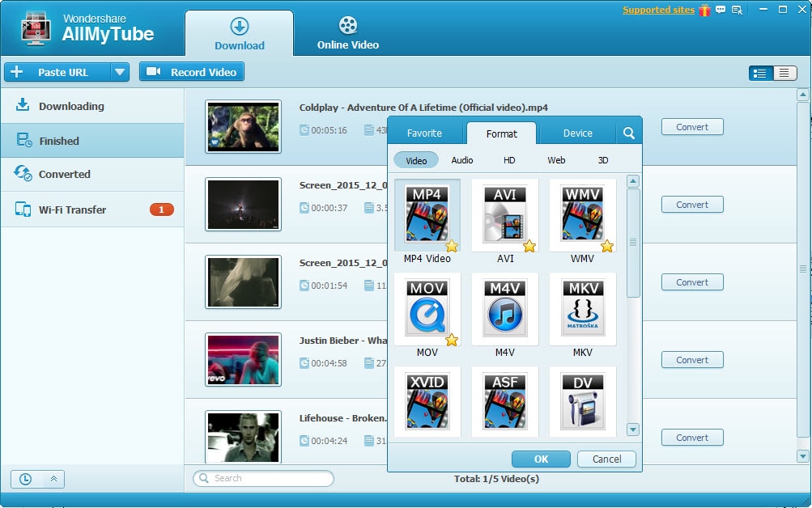The height and width of the screenshot is (508, 812).
Task: Click the Paste URL button
Action: tap(57, 72)
